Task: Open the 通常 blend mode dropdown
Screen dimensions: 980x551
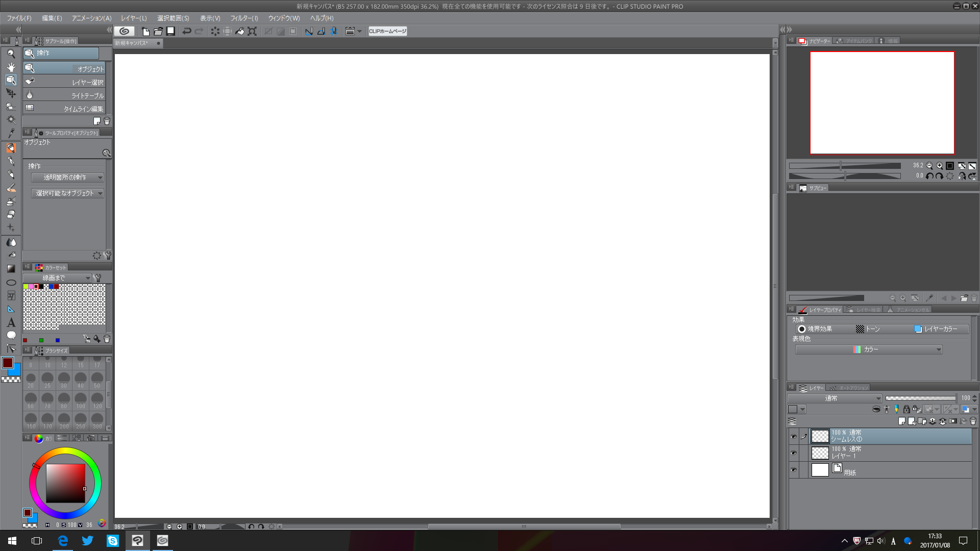Action: point(834,398)
